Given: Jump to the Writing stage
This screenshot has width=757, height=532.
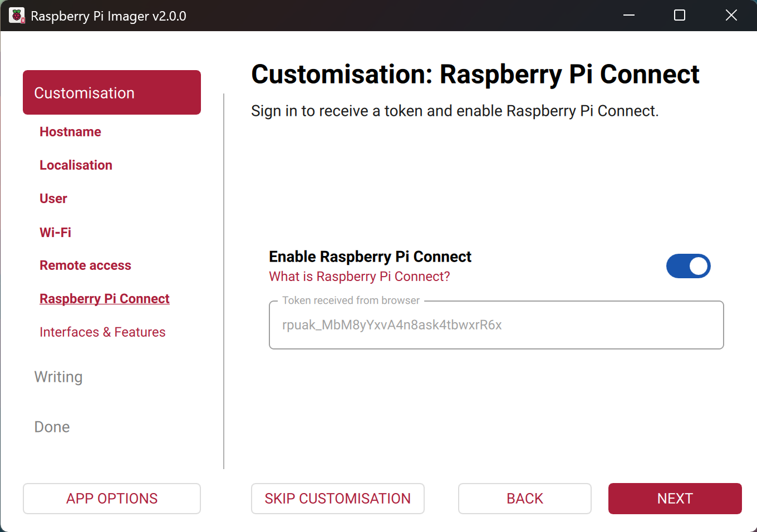Looking at the screenshot, I should pyautogui.click(x=58, y=377).
